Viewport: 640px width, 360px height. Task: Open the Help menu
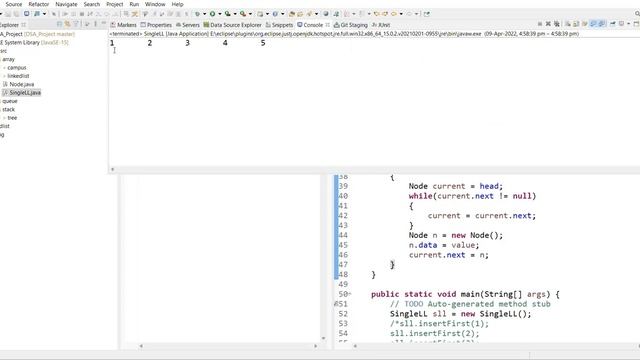coord(177,4)
